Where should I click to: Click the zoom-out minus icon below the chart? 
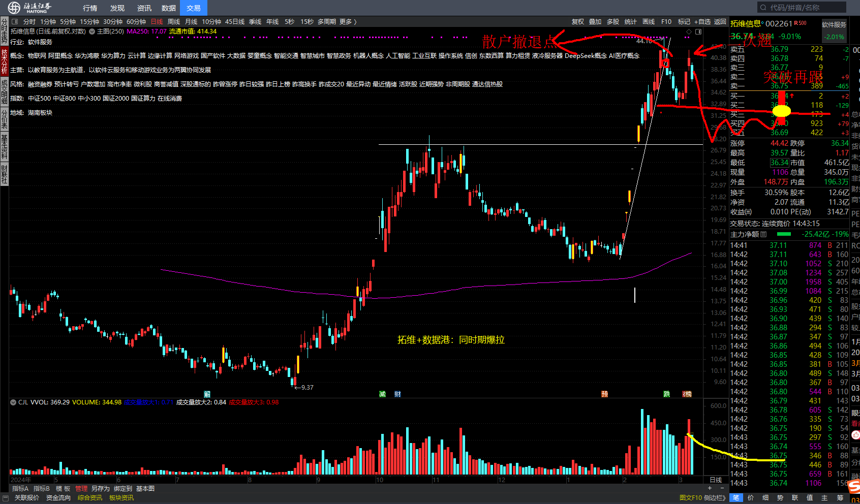click(x=722, y=488)
